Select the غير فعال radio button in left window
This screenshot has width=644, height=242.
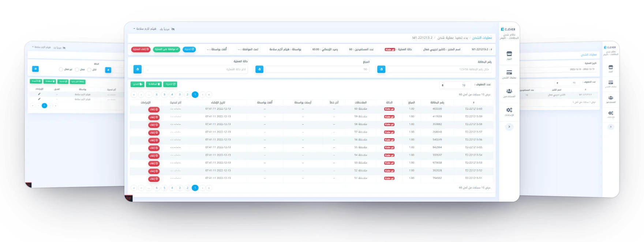point(61,69)
